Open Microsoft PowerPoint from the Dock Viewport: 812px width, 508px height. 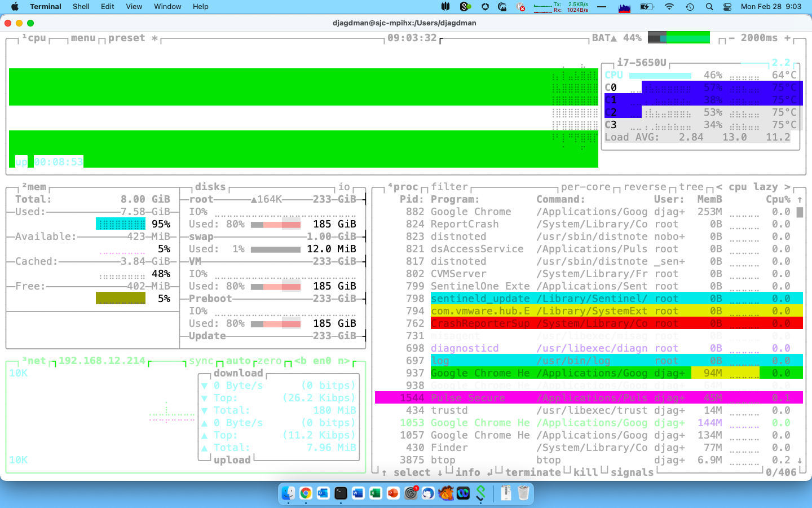(x=392, y=493)
